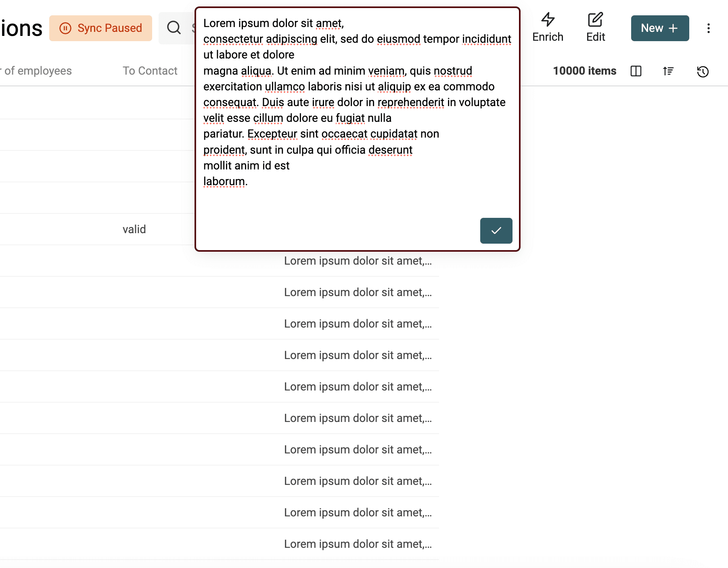Click the word 'laborum' in the editor

pyautogui.click(x=224, y=182)
